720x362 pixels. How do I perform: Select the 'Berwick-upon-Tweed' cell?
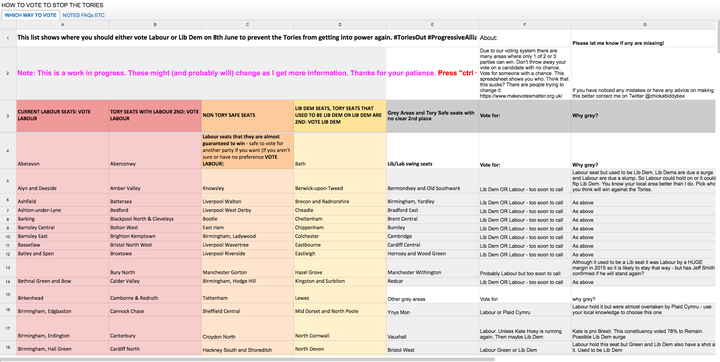click(340, 181)
